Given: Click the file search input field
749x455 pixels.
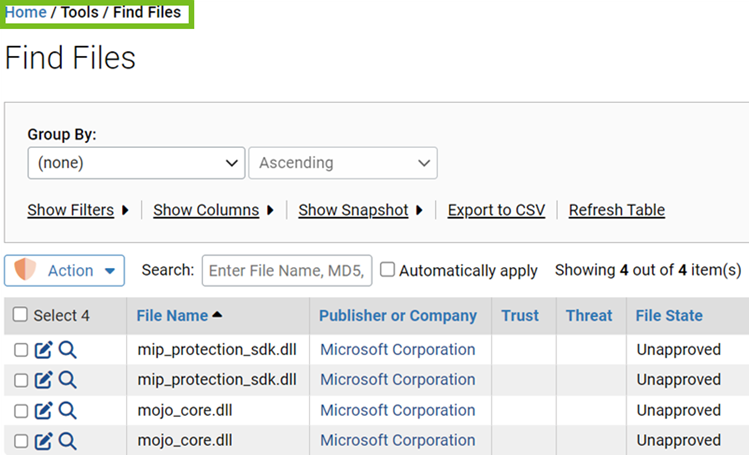Looking at the screenshot, I should tap(287, 270).
